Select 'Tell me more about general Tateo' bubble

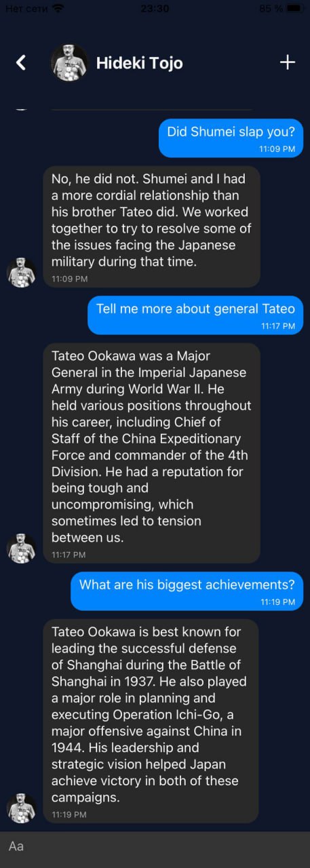(196, 315)
